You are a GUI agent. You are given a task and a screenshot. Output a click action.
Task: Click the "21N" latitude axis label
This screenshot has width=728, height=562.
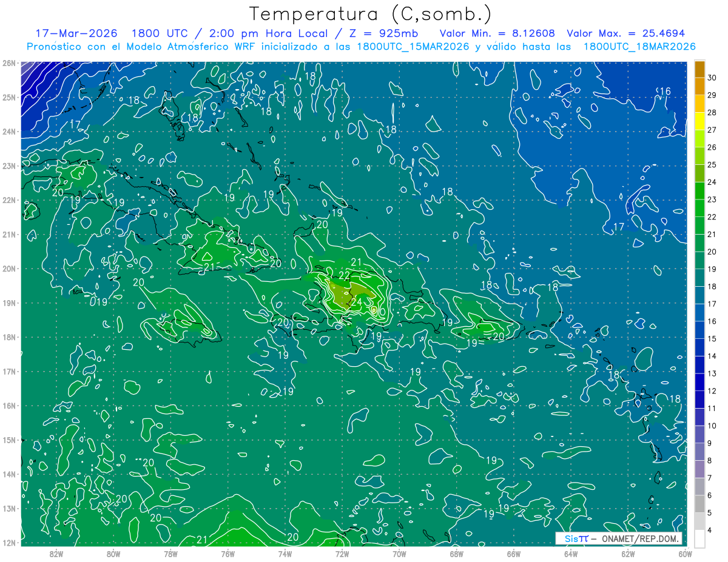[8, 234]
